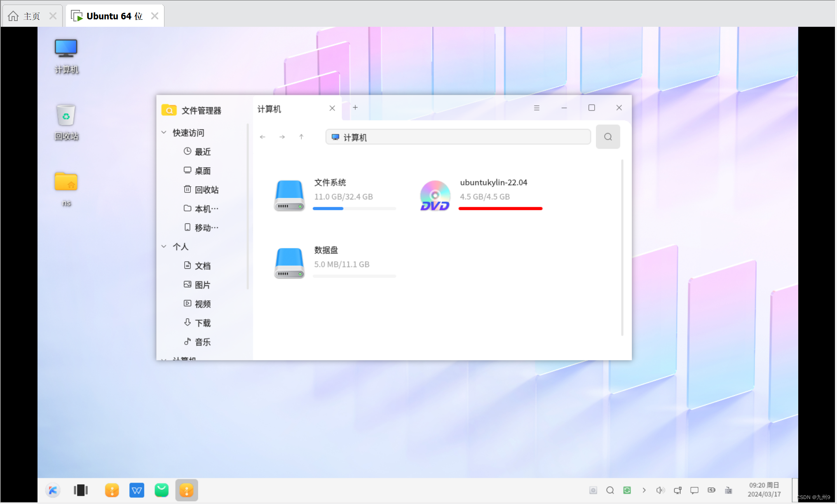Go forward with right arrow
This screenshot has width=837, height=504.
[282, 137]
